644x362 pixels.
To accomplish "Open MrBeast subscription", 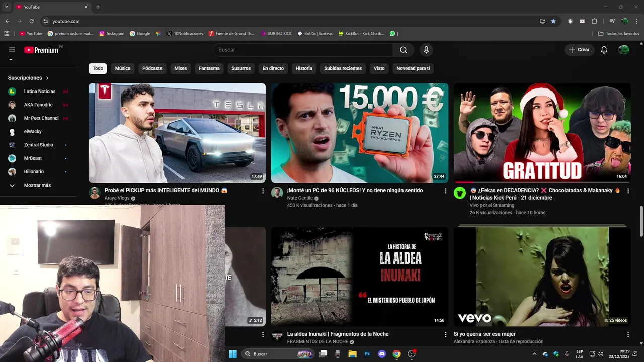I will [37, 158].
